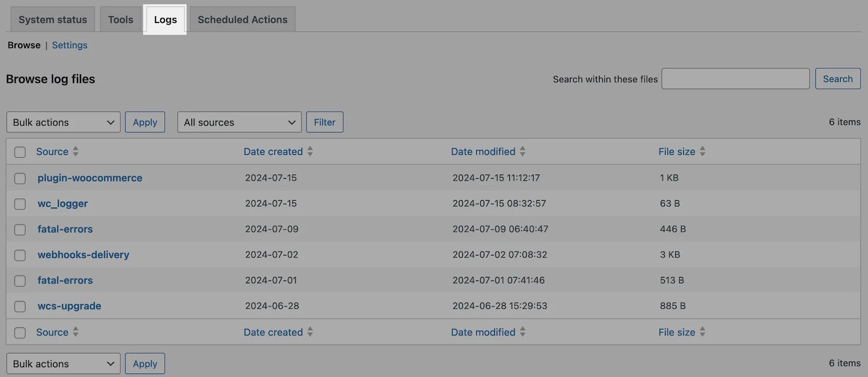Select the webhooks-delivery row checkbox
Image resolution: width=868 pixels, height=377 pixels.
point(20,255)
